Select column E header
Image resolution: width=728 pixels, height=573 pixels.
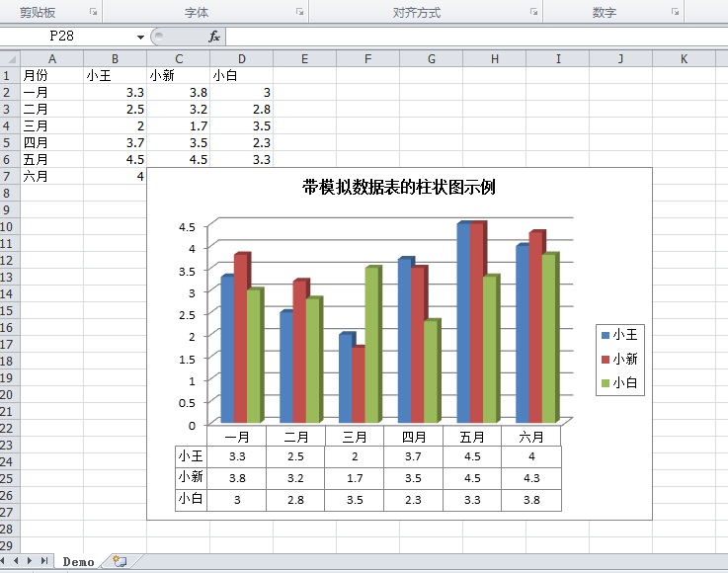305,59
